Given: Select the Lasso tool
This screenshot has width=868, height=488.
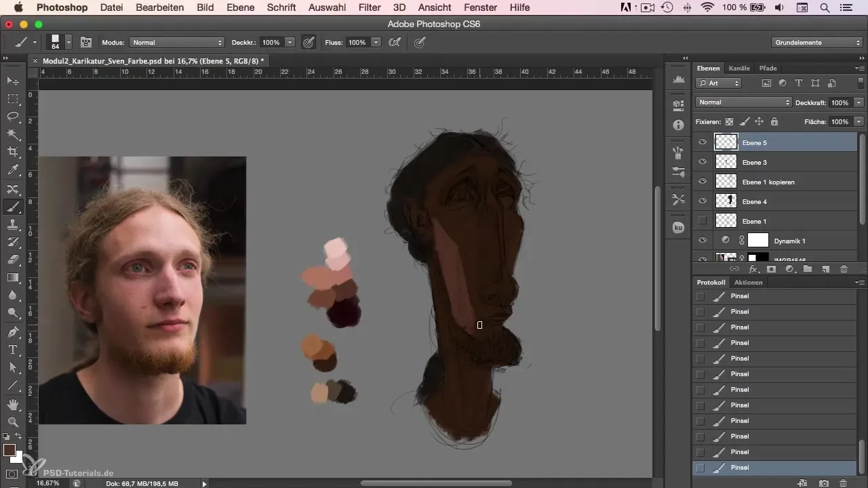Looking at the screenshot, I should click(12, 117).
